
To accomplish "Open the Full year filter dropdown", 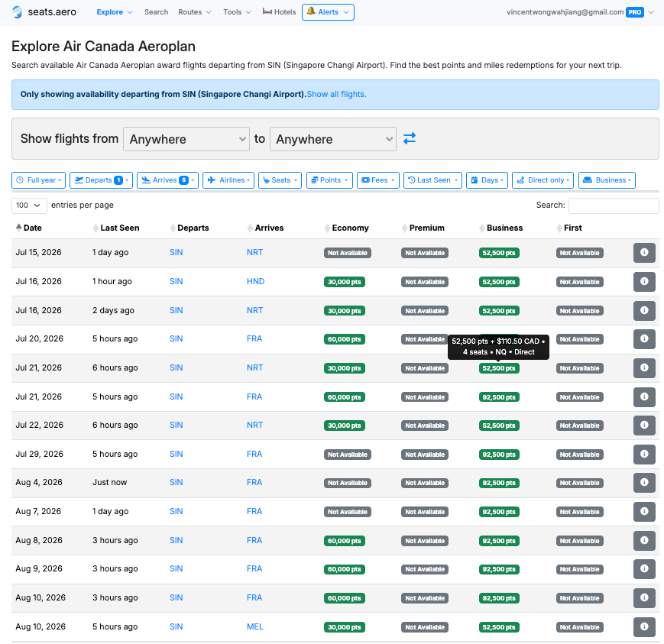I will tap(38, 180).
